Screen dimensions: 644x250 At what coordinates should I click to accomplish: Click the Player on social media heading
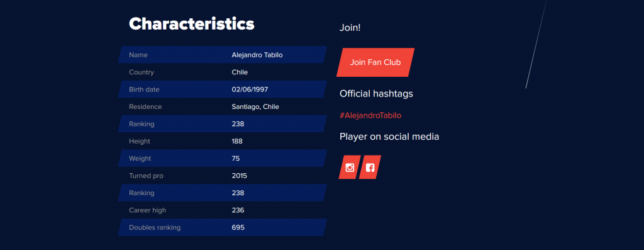point(389,137)
